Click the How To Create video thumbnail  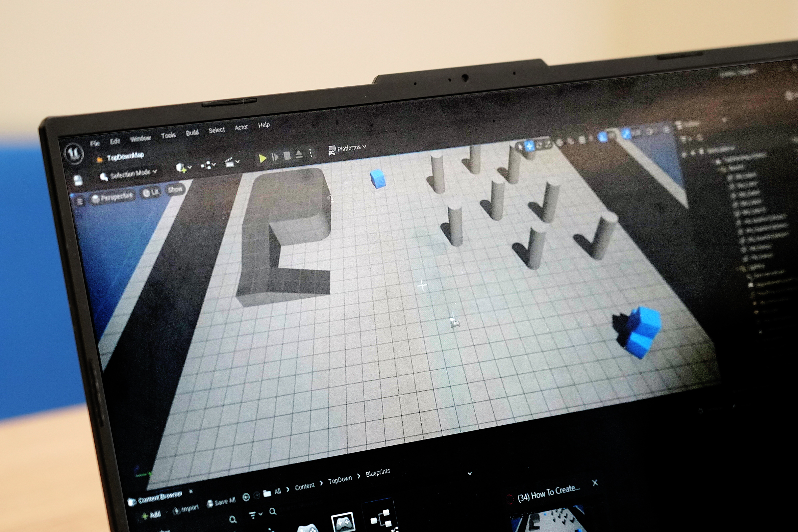coord(547,519)
